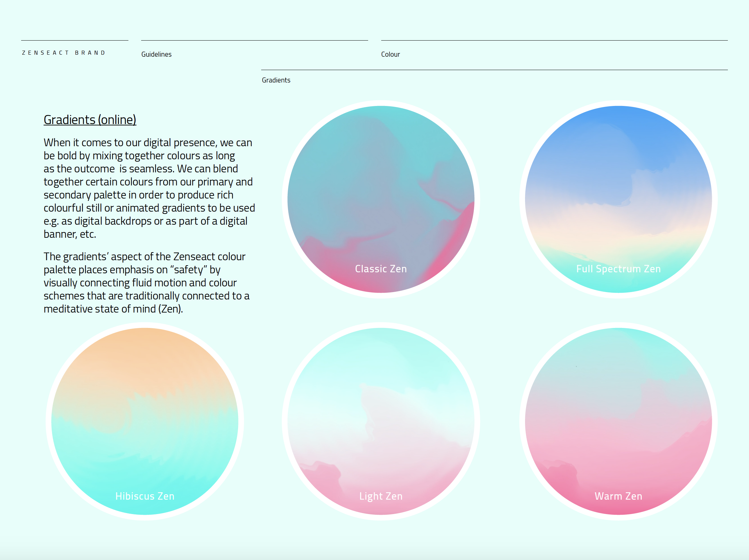749x560 pixels.
Task: Select the Warm Zen gradient circle
Action: tap(618, 421)
